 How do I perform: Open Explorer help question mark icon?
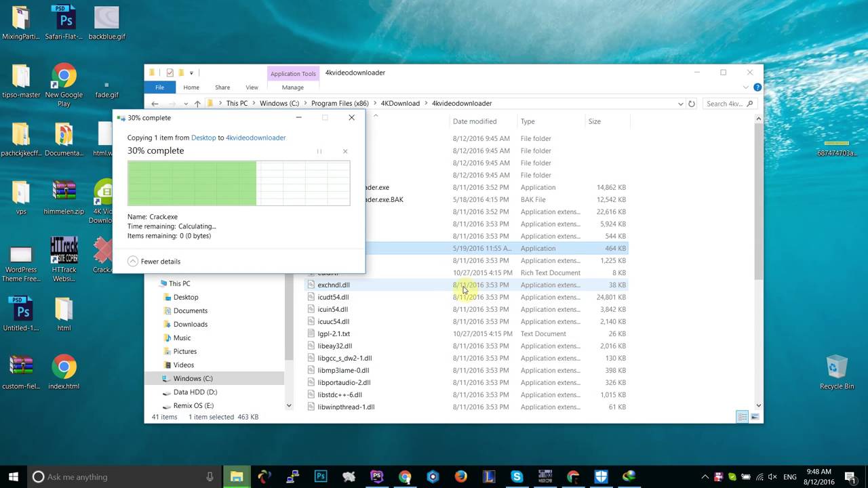click(757, 87)
